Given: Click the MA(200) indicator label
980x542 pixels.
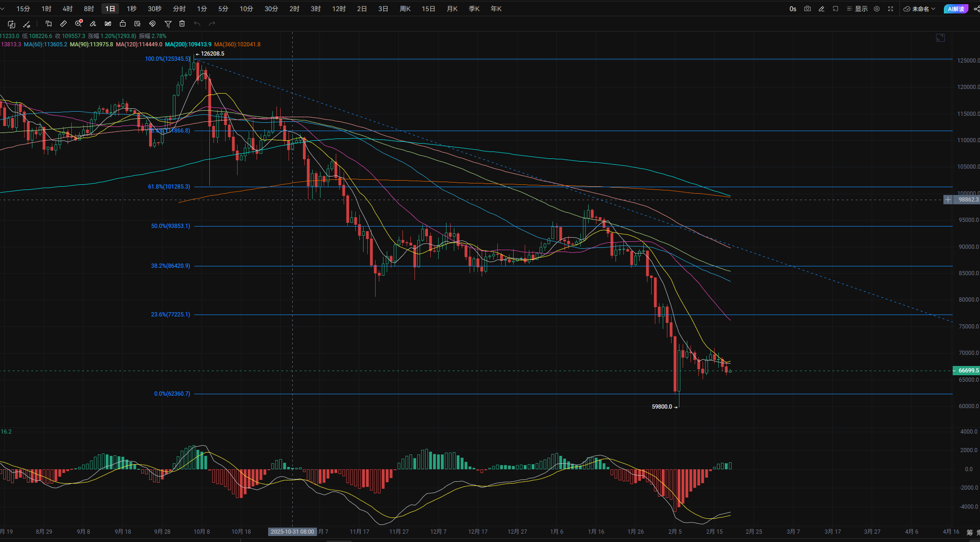Looking at the screenshot, I should [188, 44].
